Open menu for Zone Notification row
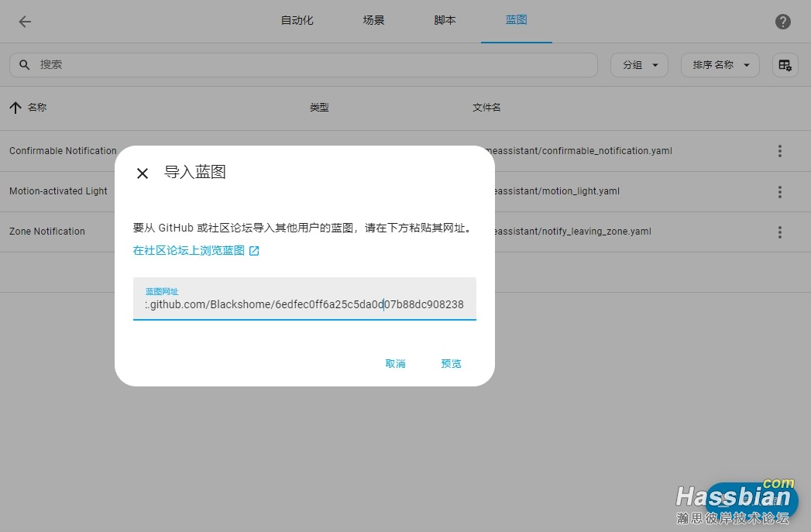 [x=779, y=232]
